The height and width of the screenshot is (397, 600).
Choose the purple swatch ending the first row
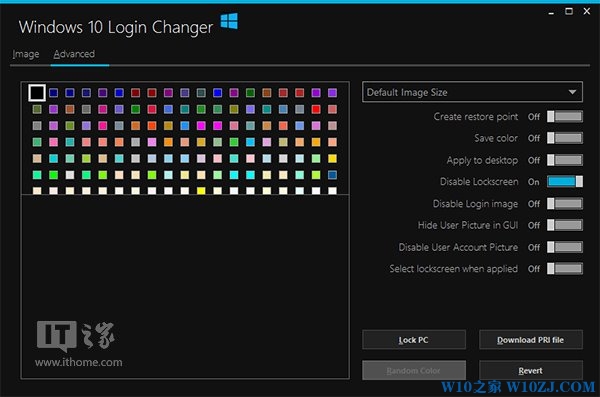[333, 93]
